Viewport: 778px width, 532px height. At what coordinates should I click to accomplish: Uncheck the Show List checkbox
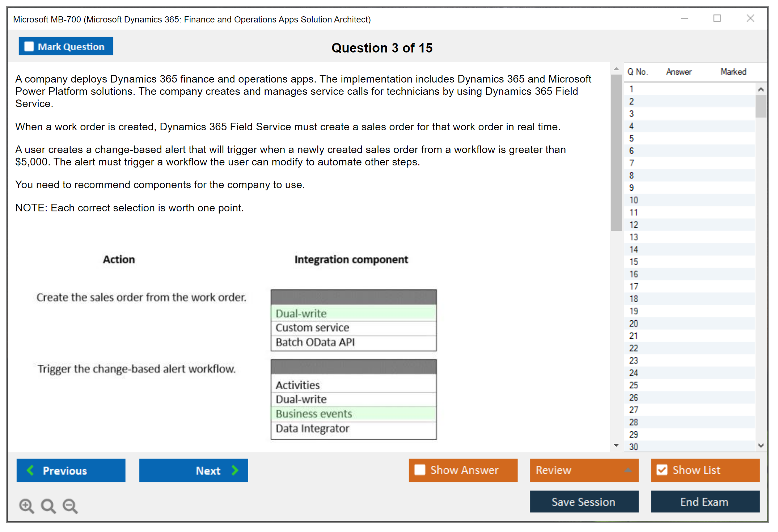click(662, 470)
